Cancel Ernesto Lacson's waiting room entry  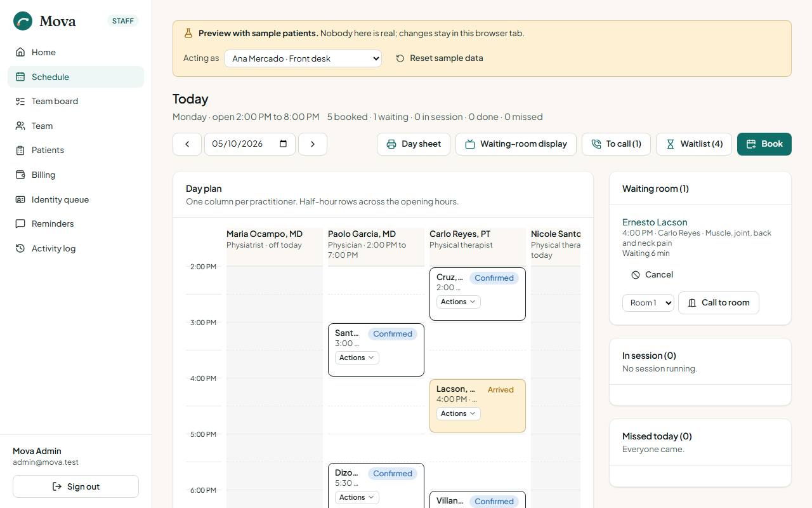[x=652, y=275]
